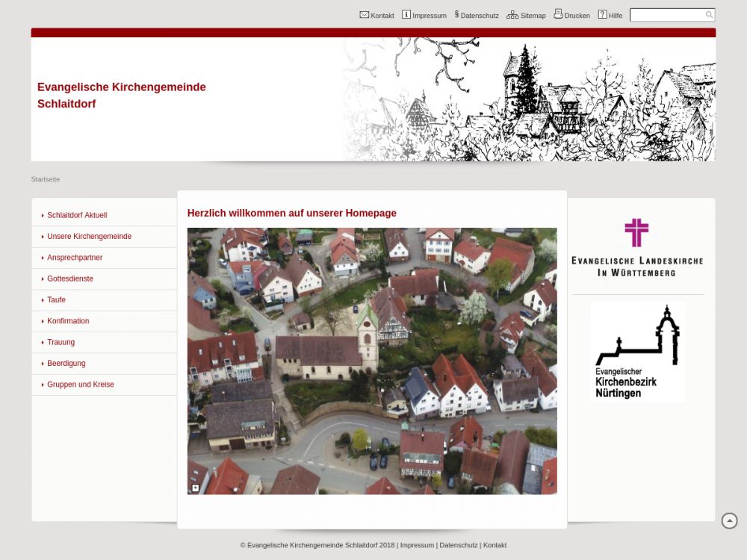The image size is (747, 560).
Task: Open the Taufe sidebar entry
Action: 56,300
